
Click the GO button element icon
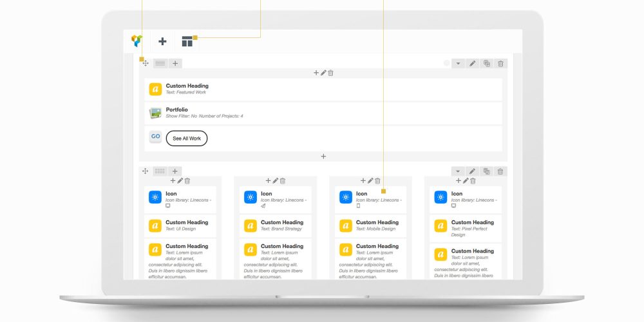pos(155,137)
